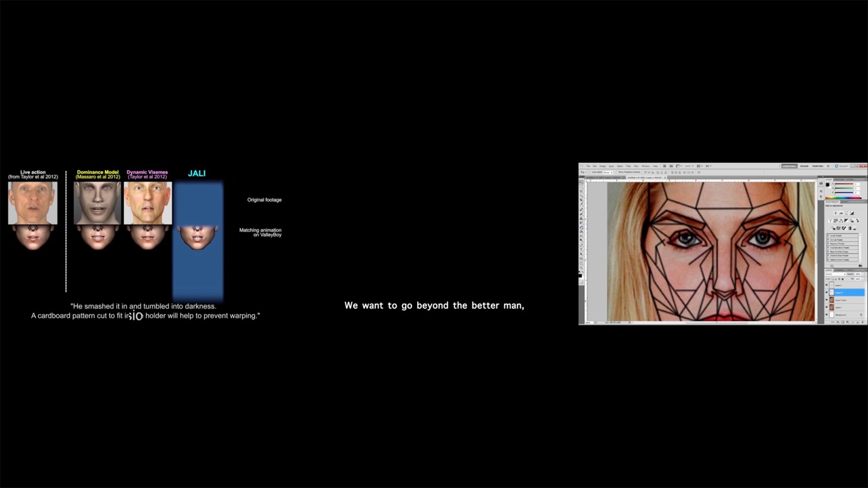Open the Launch Bridge icon in application bar
Screen dimensions: 868x488
664,166
